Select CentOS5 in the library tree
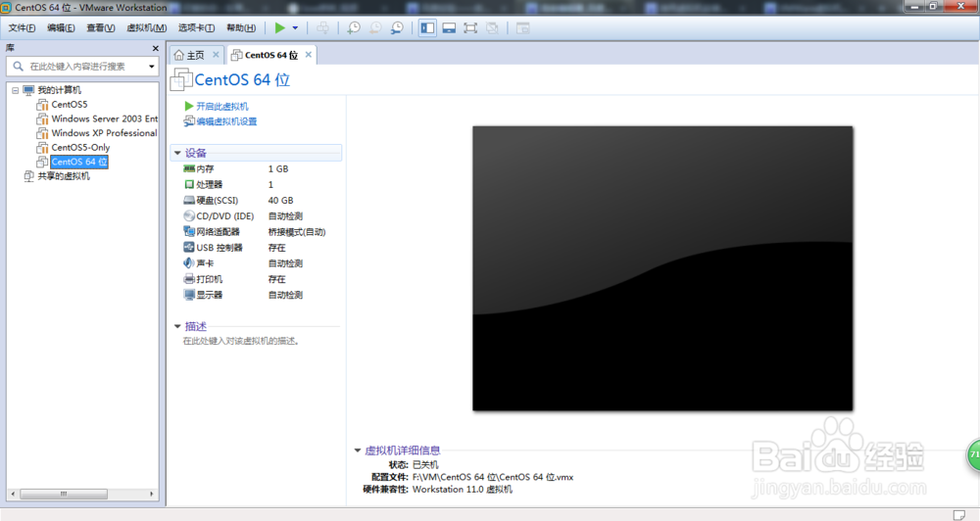Screen dimensions: 980x521 coord(70,105)
